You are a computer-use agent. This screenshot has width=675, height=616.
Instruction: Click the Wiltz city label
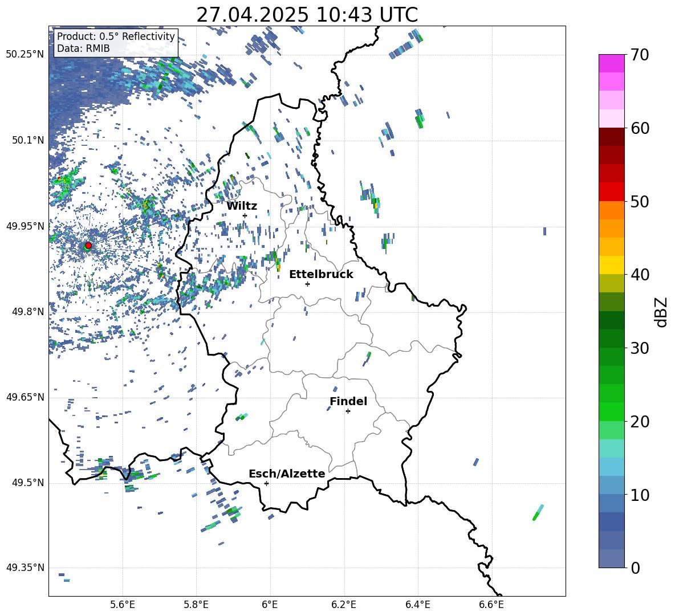coord(242,206)
